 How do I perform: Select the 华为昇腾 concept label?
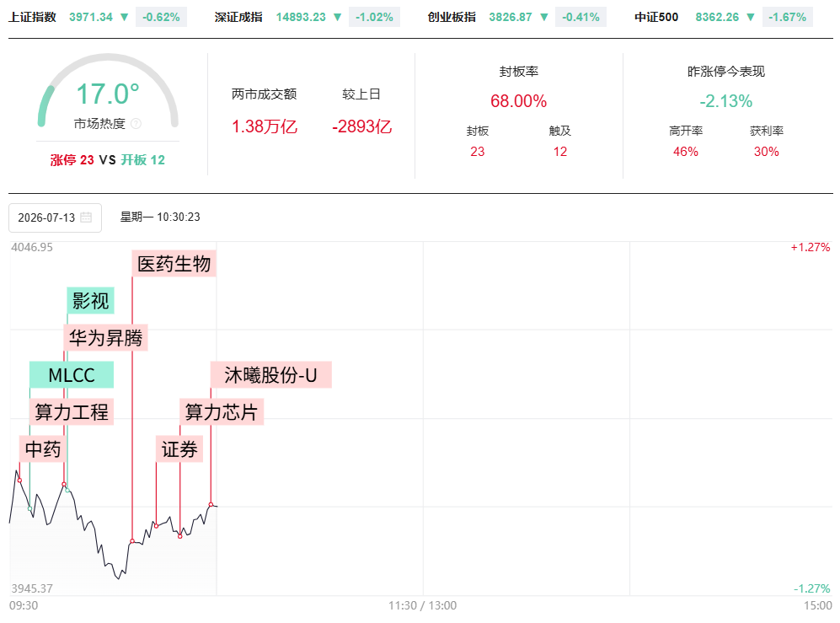[105, 338]
